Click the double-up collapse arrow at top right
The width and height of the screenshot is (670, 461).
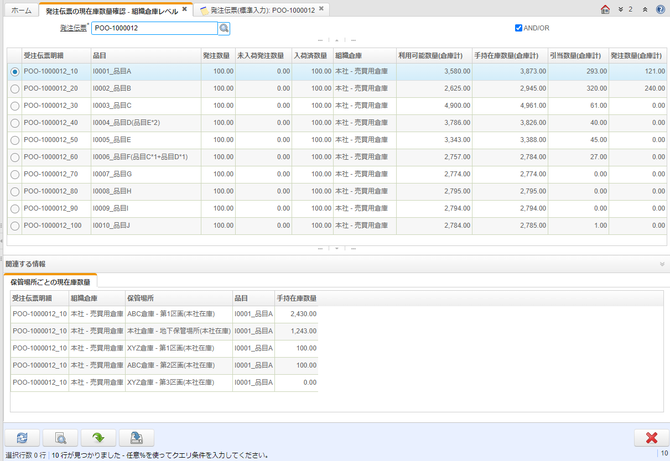[x=645, y=9]
